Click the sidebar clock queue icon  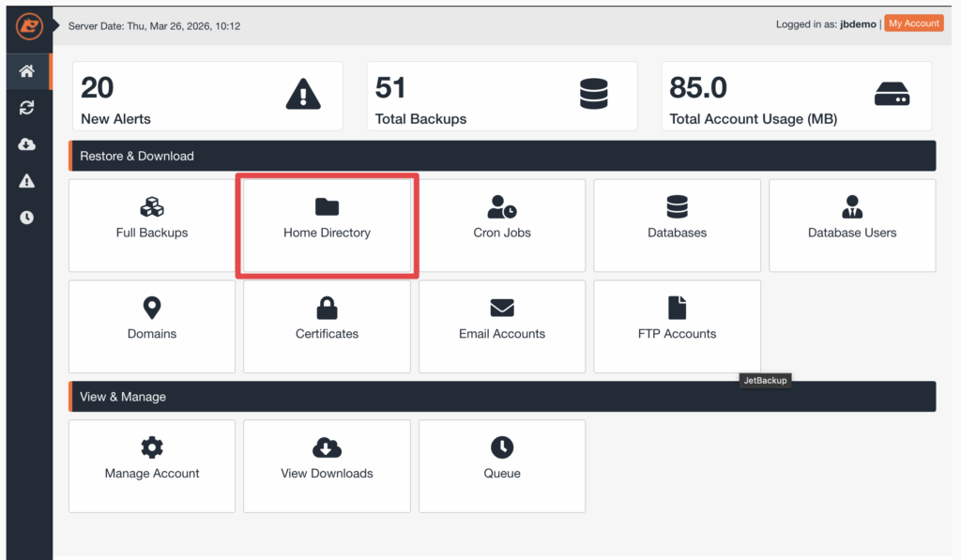[x=27, y=218]
